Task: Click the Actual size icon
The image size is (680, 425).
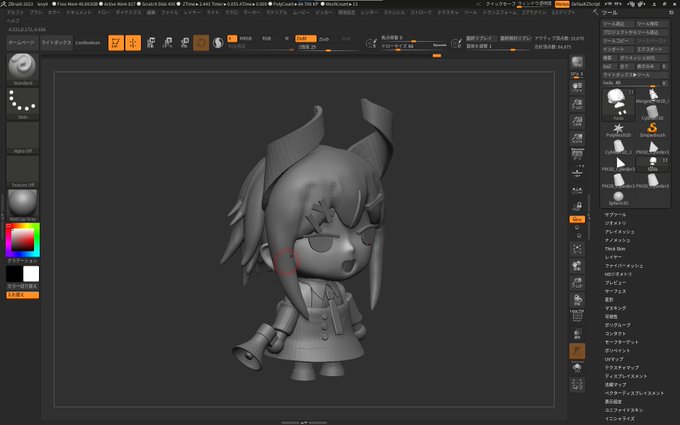Action: click(577, 121)
